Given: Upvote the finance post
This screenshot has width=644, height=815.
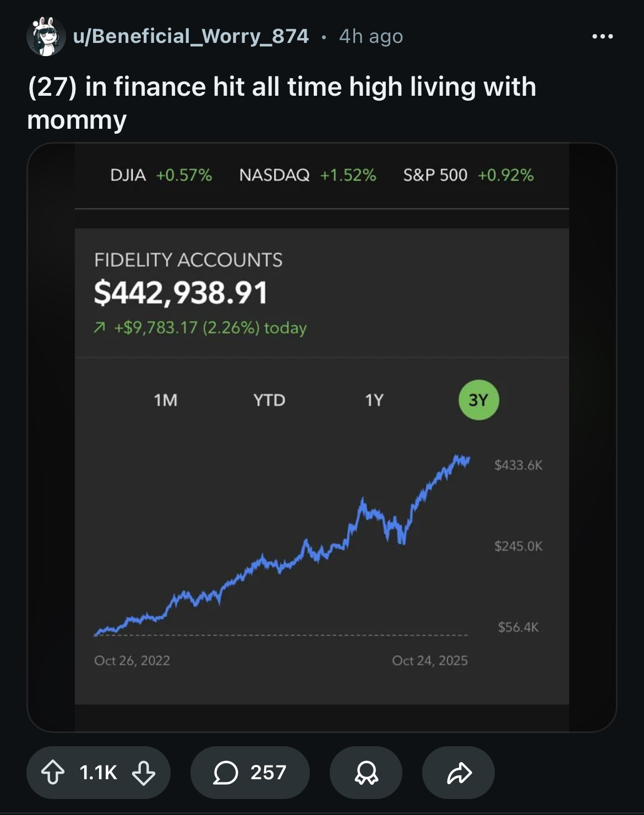Looking at the screenshot, I should pos(53,772).
